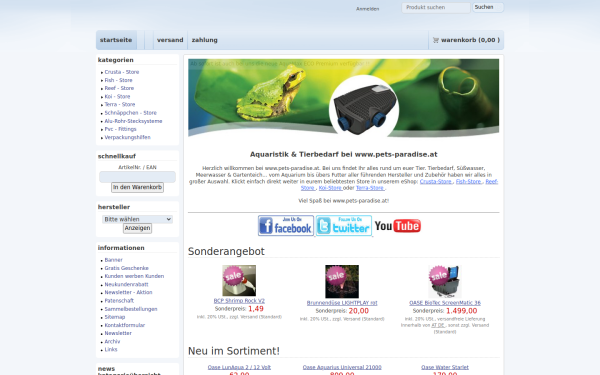
Task: Go to the startseite tab
Action: (x=116, y=40)
